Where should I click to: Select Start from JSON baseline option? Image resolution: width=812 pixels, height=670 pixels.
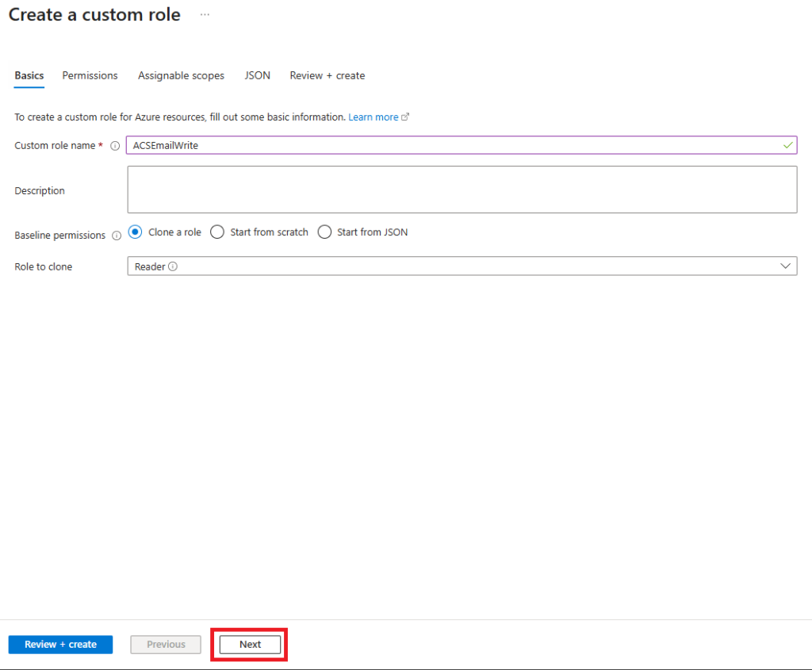[x=324, y=232]
